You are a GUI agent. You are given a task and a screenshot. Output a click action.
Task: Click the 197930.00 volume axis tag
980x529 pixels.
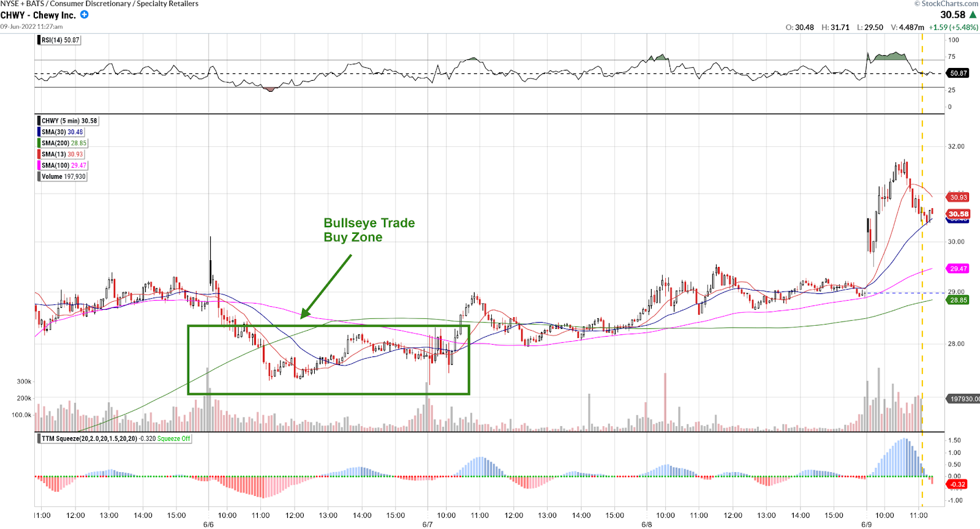point(963,399)
